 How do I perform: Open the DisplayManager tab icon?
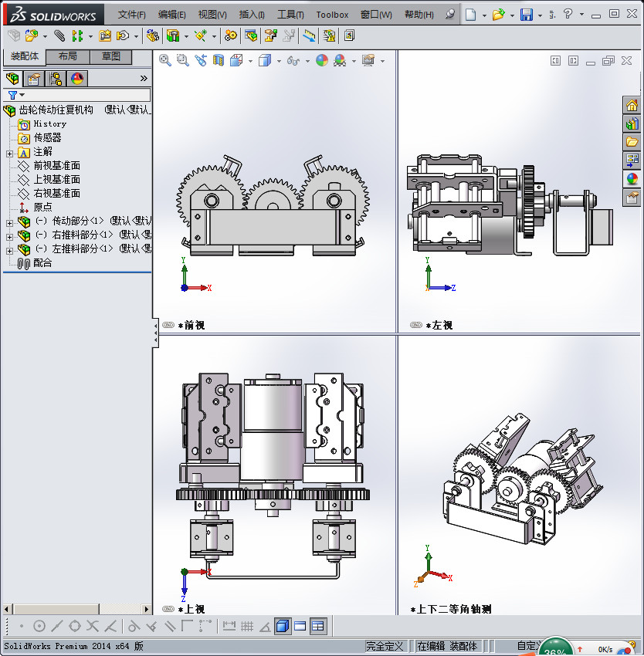[x=77, y=79]
